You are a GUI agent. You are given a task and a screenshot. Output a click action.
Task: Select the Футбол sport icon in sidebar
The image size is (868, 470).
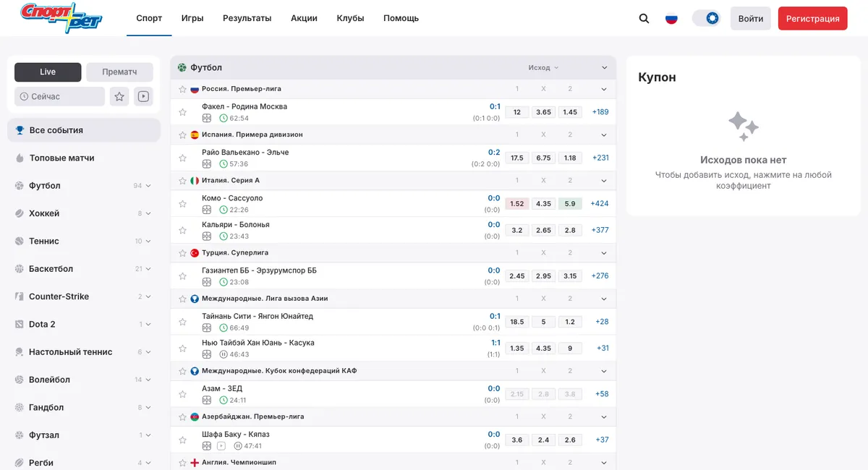(20, 186)
